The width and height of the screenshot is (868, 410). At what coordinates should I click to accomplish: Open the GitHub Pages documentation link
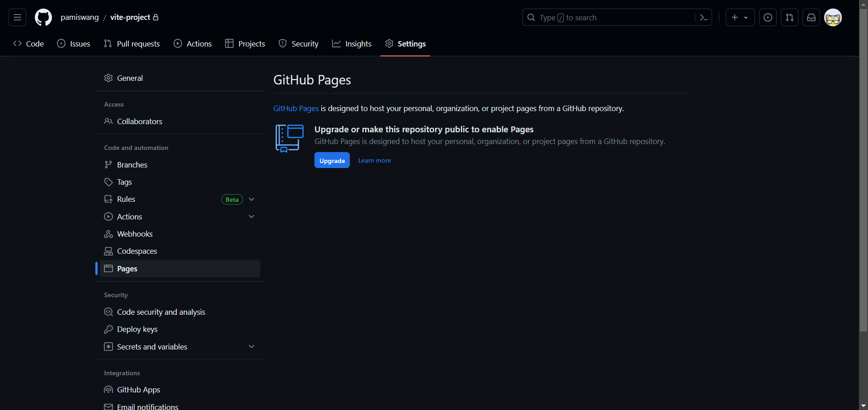(x=296, y=108)
